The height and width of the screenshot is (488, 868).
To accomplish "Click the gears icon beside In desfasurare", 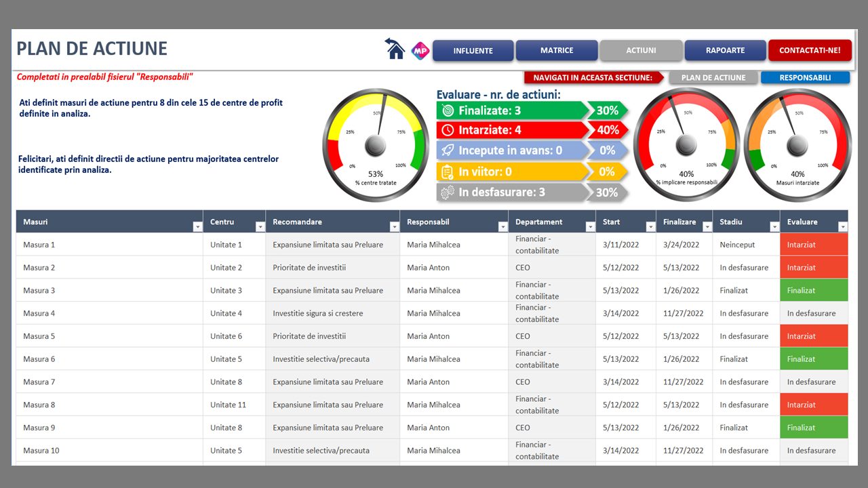I will 448,192.
